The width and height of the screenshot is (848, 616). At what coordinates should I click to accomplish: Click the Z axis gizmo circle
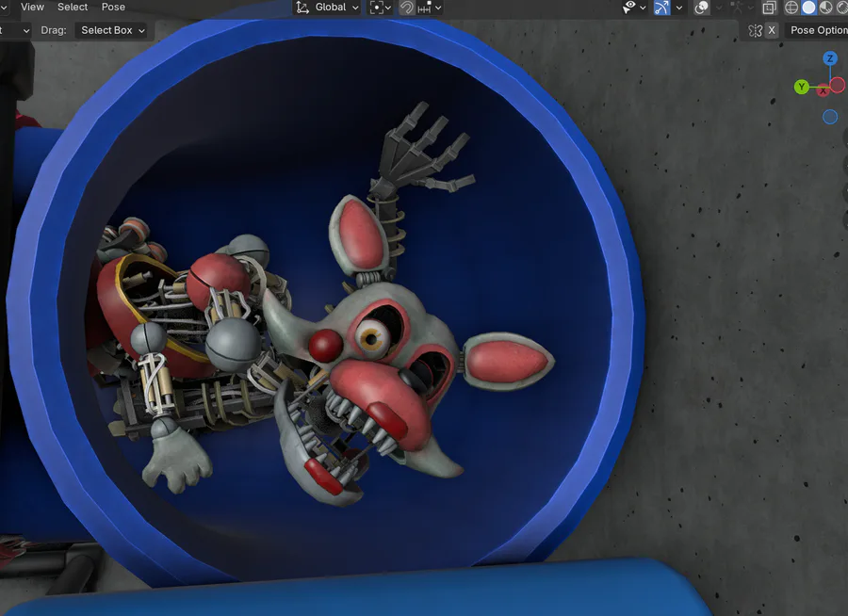click(x=830, y=57)
